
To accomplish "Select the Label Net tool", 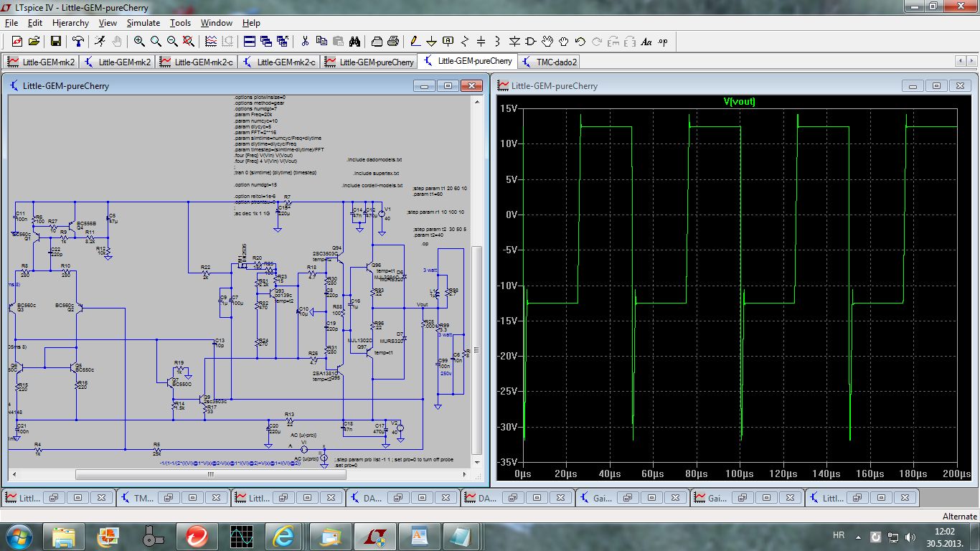I will click(448, 42).
